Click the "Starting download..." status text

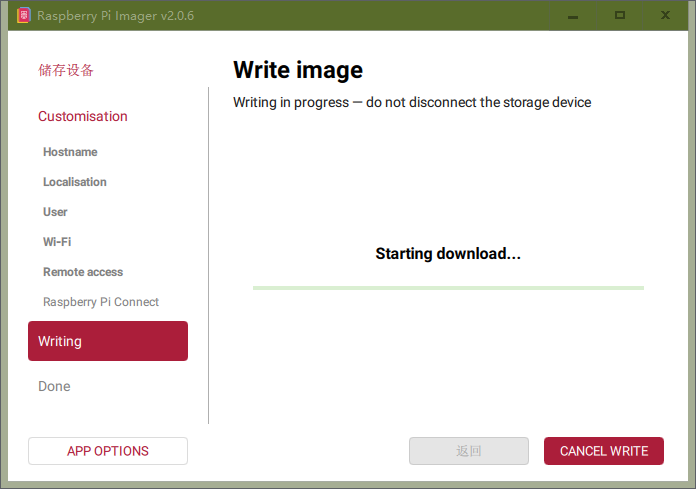point(448,254)
